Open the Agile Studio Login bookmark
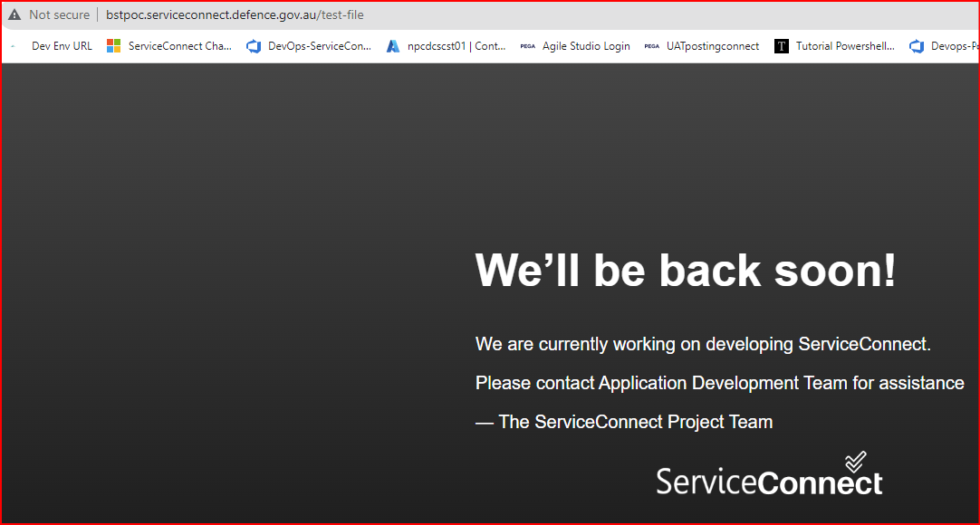Viewport: 980px width, 525px height. coord(586,45)
